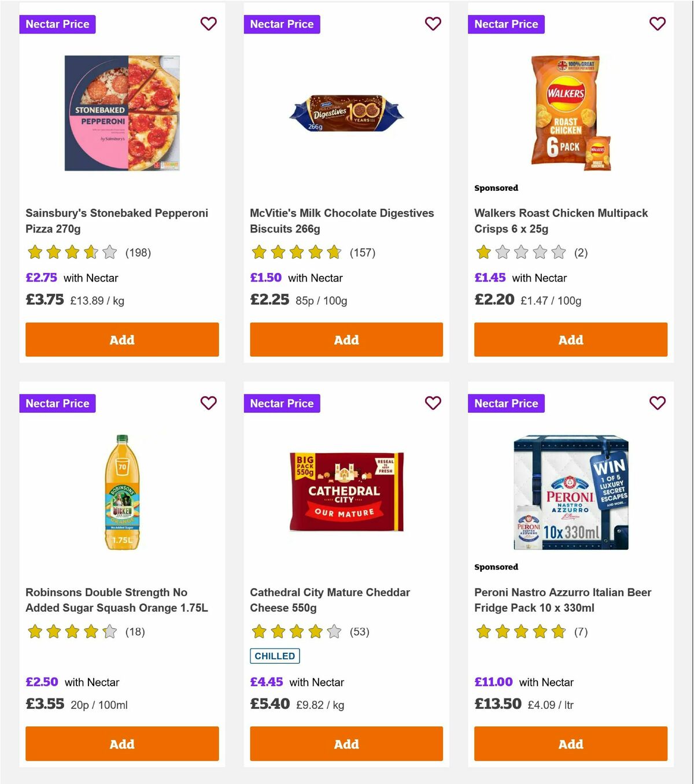Click the Nectar Price badge on the pizza card
This screenshot has width=694, height=784.
click(57, 24)
